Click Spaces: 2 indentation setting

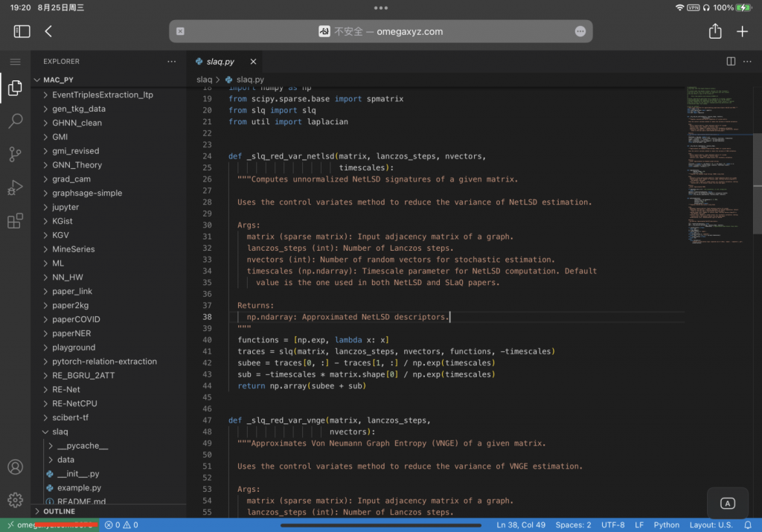pyautogui.click(x=573, y=525)
